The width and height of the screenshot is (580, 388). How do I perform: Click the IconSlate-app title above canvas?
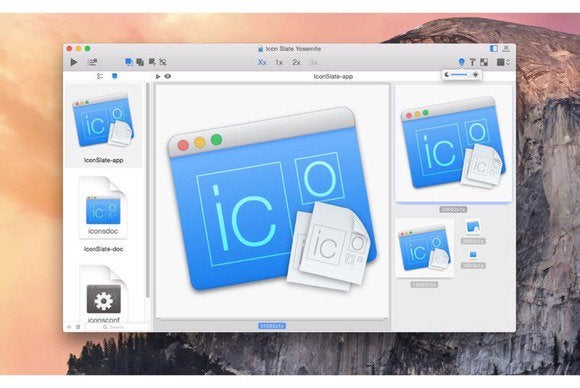(x=333, y=77)
